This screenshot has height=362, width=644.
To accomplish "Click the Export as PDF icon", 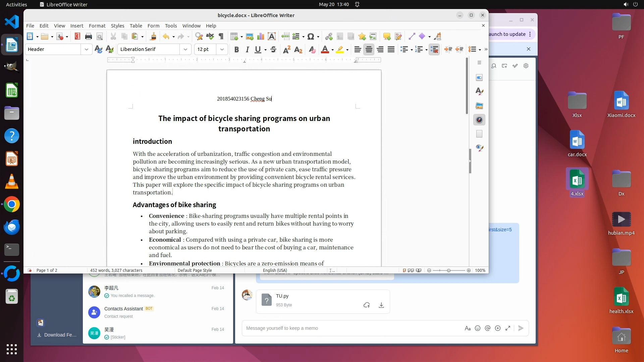I will click(x=77, y=37).
